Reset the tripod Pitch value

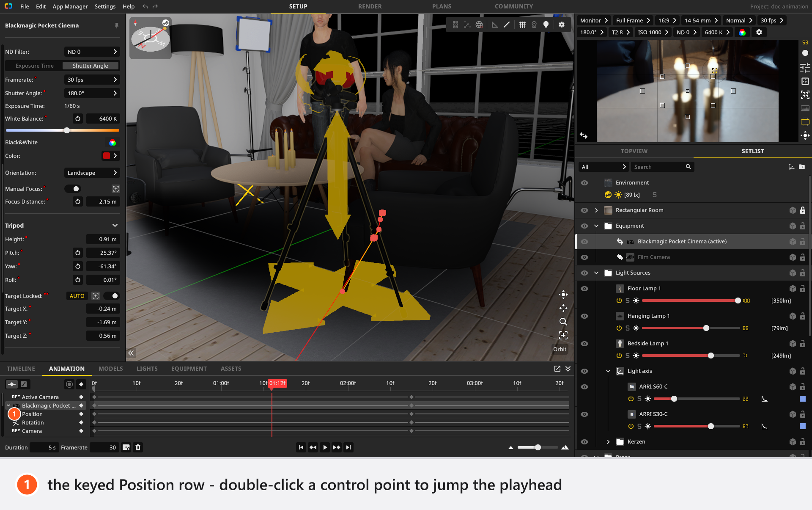pos(78,253)
